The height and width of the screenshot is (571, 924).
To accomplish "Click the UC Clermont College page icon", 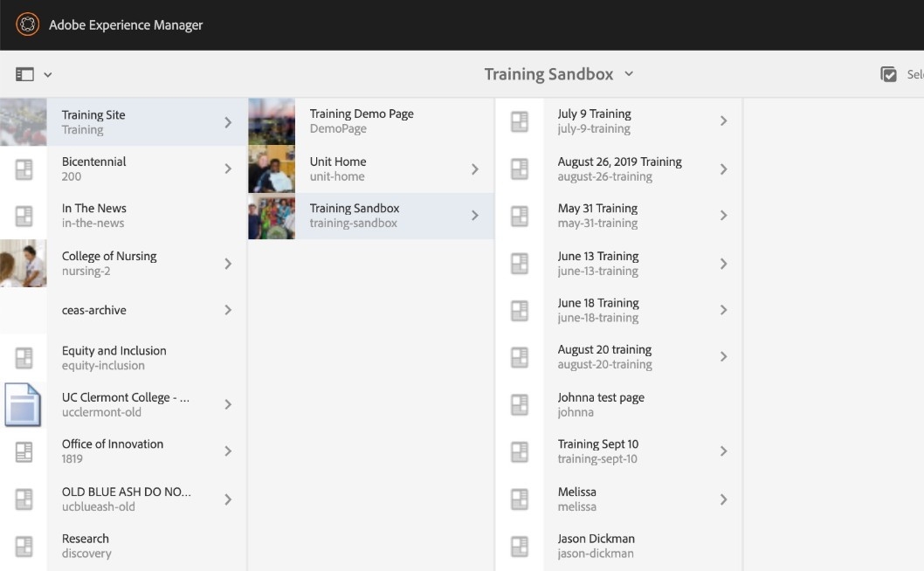I will pyautogui.click(x=24, y=405).
